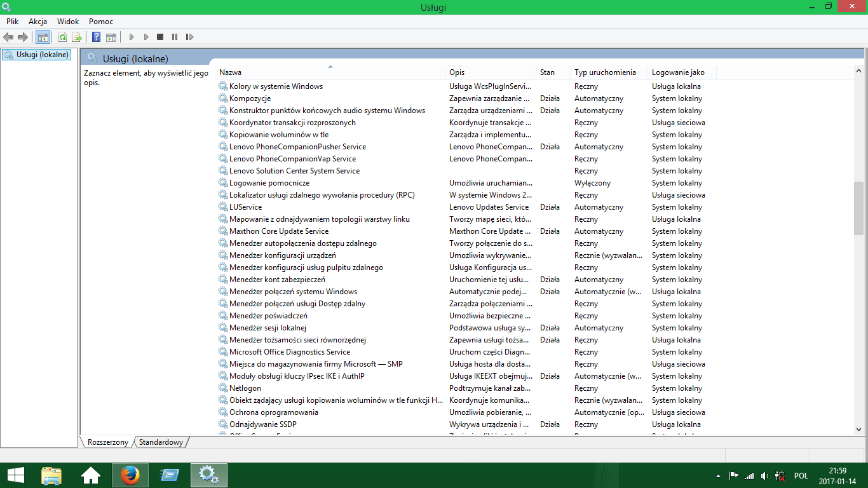
Task: Open Help with the blue question-mark icon
Action: click(x=97, y=37)
